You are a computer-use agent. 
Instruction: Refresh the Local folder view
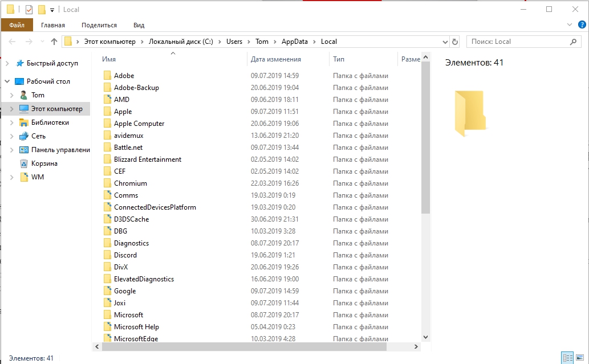pyautogui.click(x=454, y=42)
